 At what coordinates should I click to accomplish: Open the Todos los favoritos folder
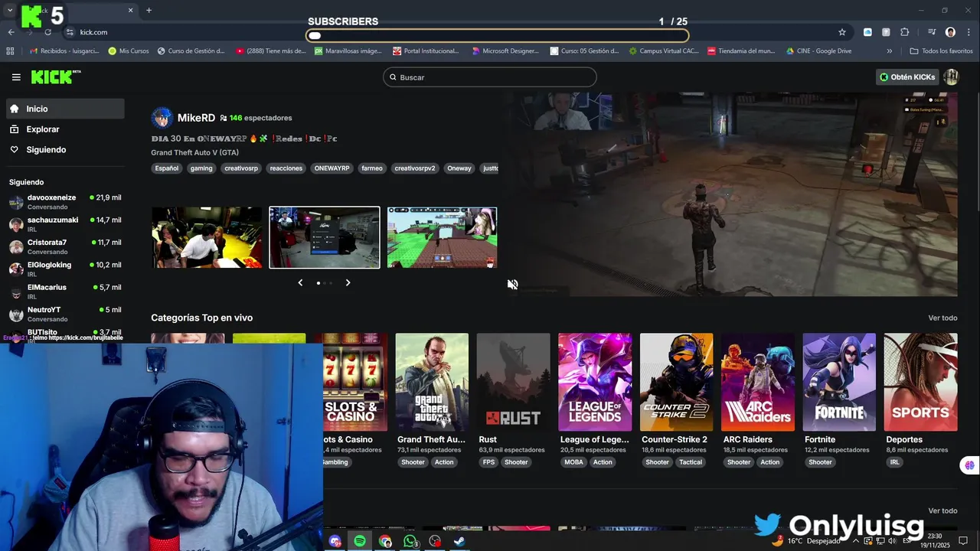pos(941,51)
